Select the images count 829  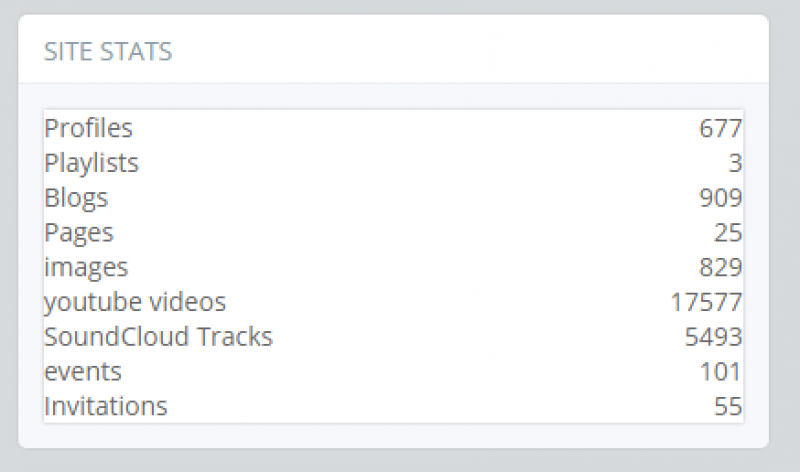pos(720,267)
